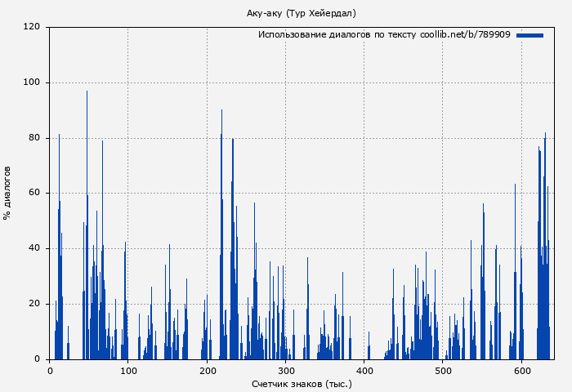Click the x-axis tick label 600
Image resolution: width=572 pixels, height=392 pixels.
pyautogui.click(x=521, y=371)
